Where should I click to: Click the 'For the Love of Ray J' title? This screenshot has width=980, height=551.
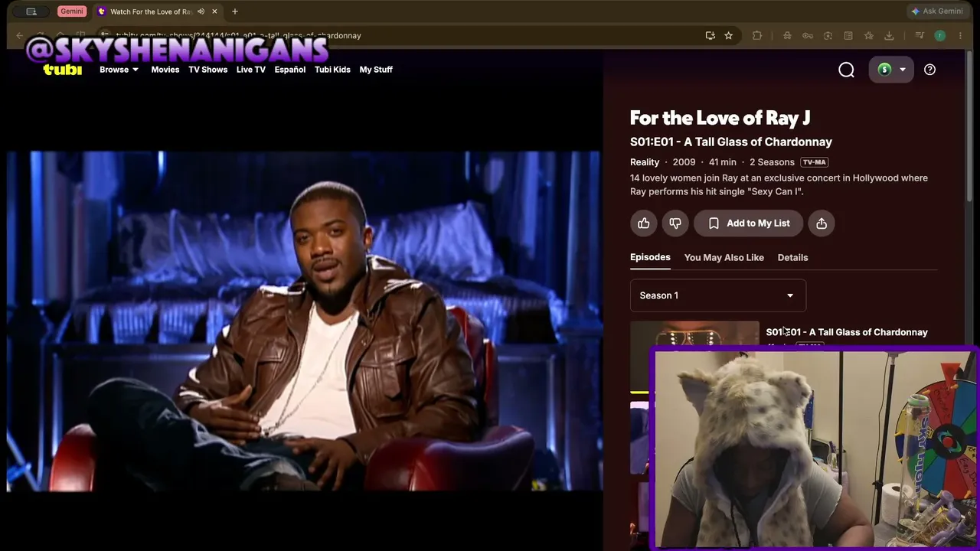[720, 118]
